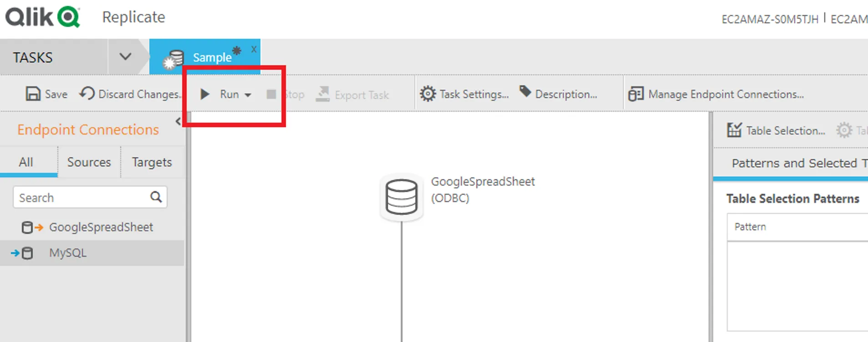Click the search magnifier icon
Image resolution: width=868 pixels, height=342 pixels.
tap(156, 197)
